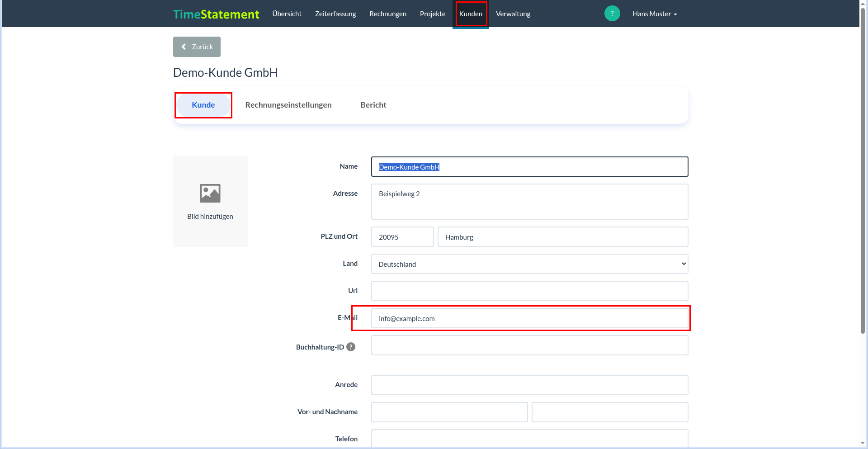Click the image placeholder icon
Viewport: 868px width, 449px height.
(x=210, y=193)
